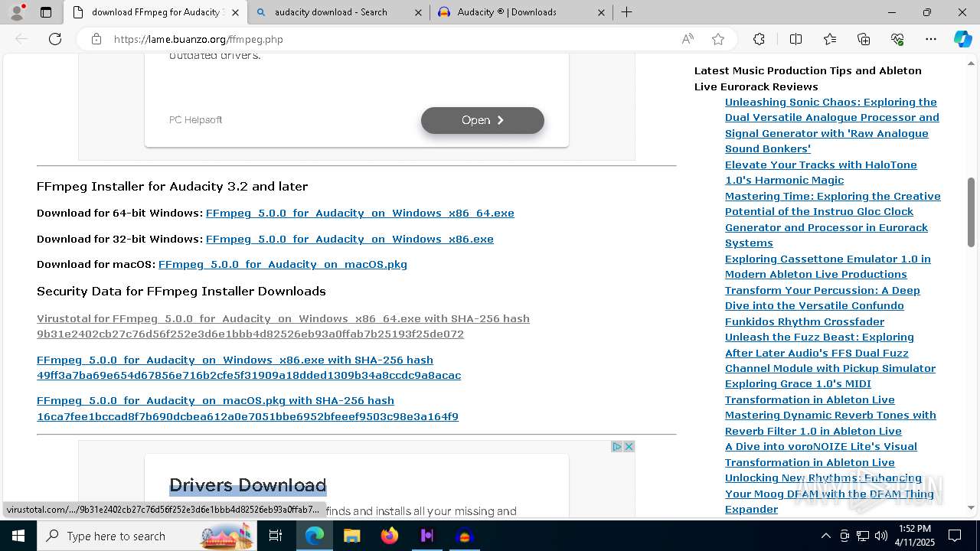Screen dimensions: 980x551
Task: View site information lock icon
Action: pos(96,39)
